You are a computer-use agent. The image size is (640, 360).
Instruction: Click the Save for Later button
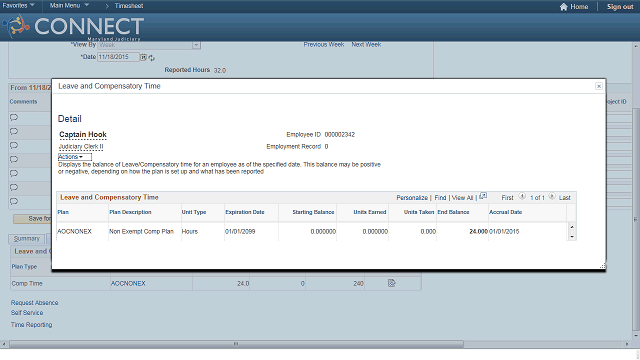pyautogui.click(x=33, y=219)
